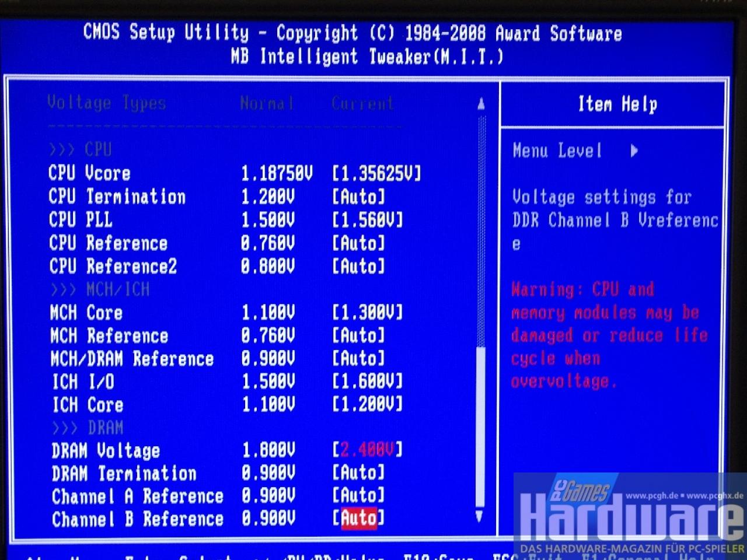
Task: Open the CPU Reference2 [Auto] value
Action: pos(358,266)
